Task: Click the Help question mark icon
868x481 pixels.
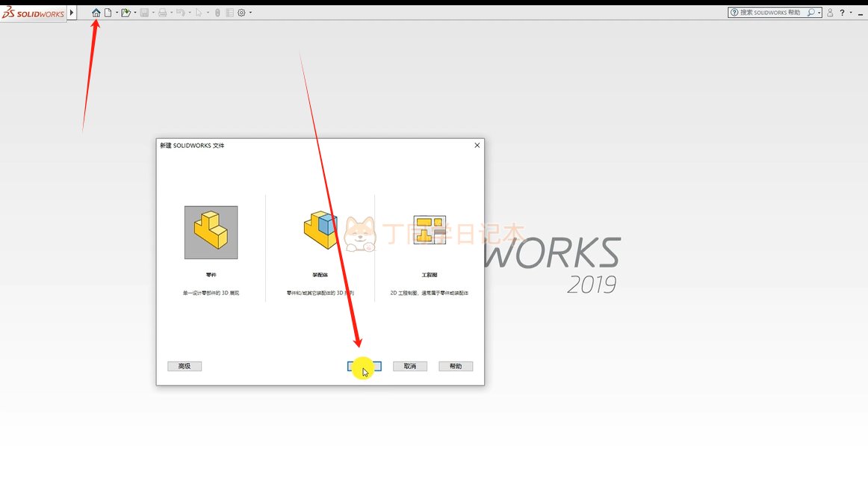Action: [842, 12]
